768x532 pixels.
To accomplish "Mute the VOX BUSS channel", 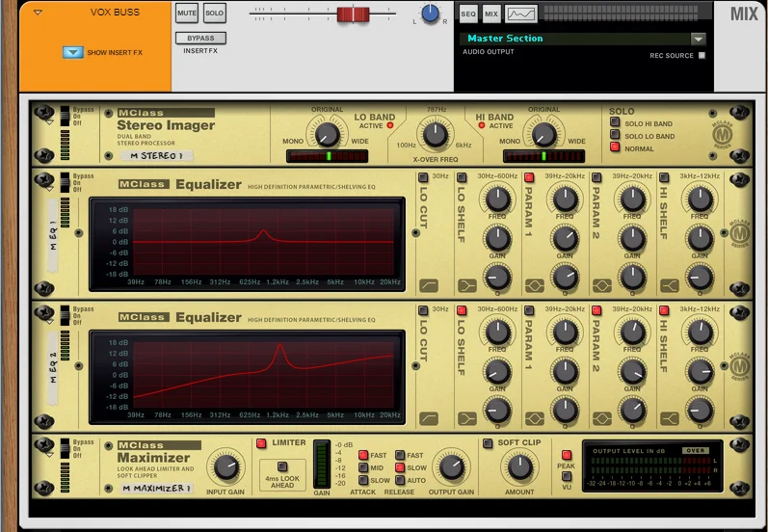I will click(x=187, y=13).
